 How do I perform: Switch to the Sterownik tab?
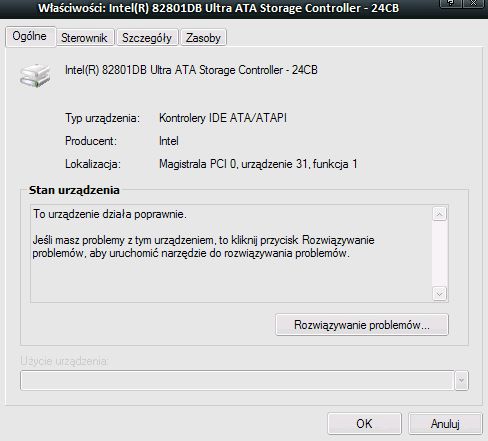pos(84,37)
